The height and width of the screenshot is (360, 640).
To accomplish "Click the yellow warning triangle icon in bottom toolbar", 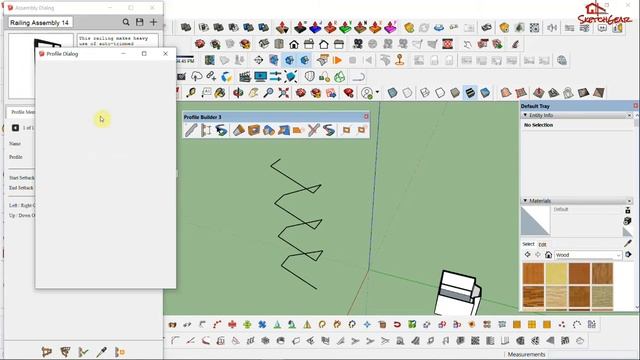I will [x=307, y=324].
